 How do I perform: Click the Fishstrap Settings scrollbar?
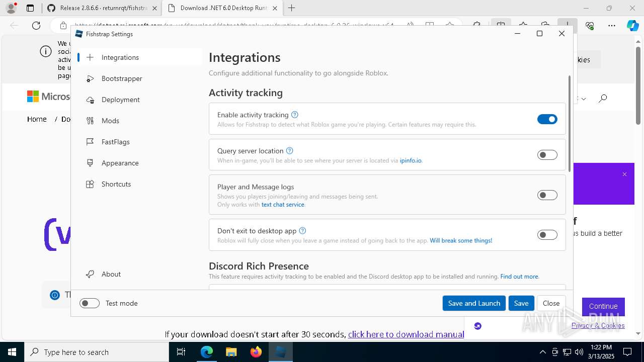pyautogui.click(x=570, y=124)
